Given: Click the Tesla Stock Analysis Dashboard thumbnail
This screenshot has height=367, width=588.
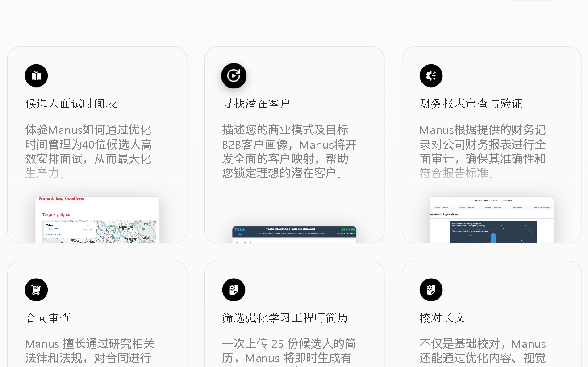Looking at the screenshot, I should click(x=294, y=234).
